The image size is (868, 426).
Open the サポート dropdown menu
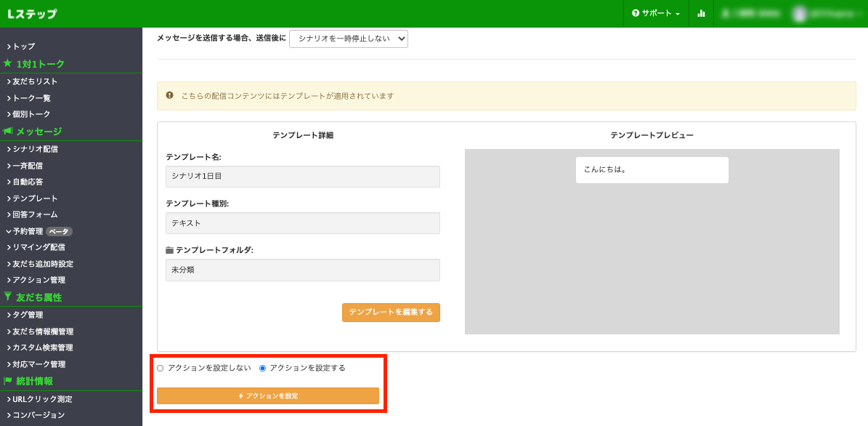[656, 13]
